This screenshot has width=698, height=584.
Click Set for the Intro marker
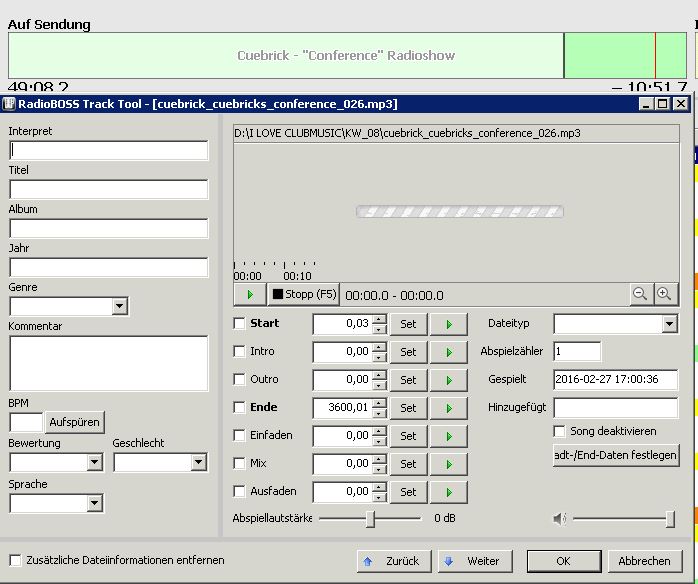point(408,352)
